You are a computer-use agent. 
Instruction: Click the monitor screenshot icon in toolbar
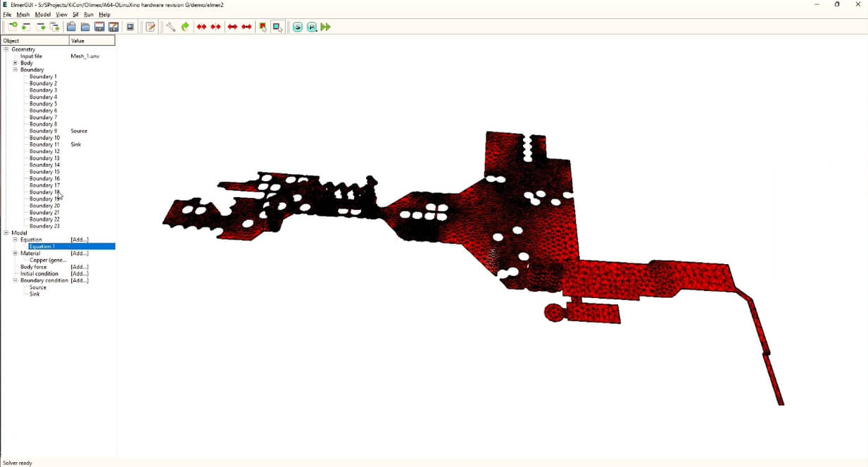point(130,27)
